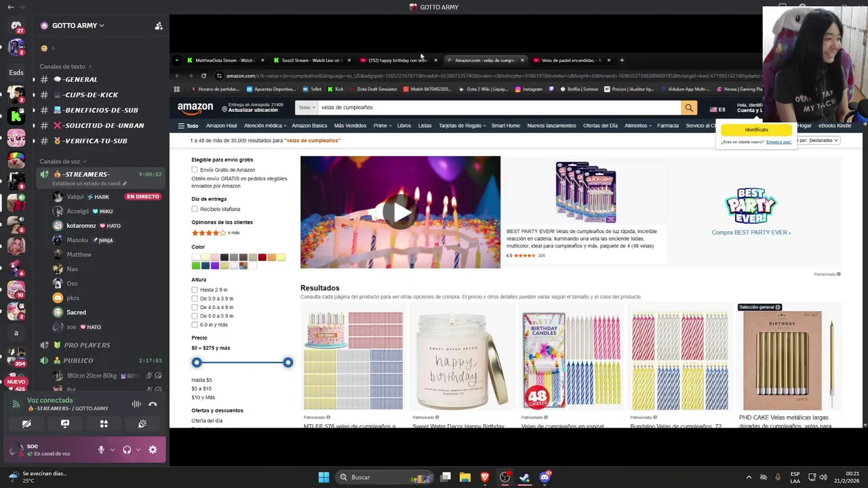Collapse Canales de voz category
Screen dimensions: 868x488
62,161
